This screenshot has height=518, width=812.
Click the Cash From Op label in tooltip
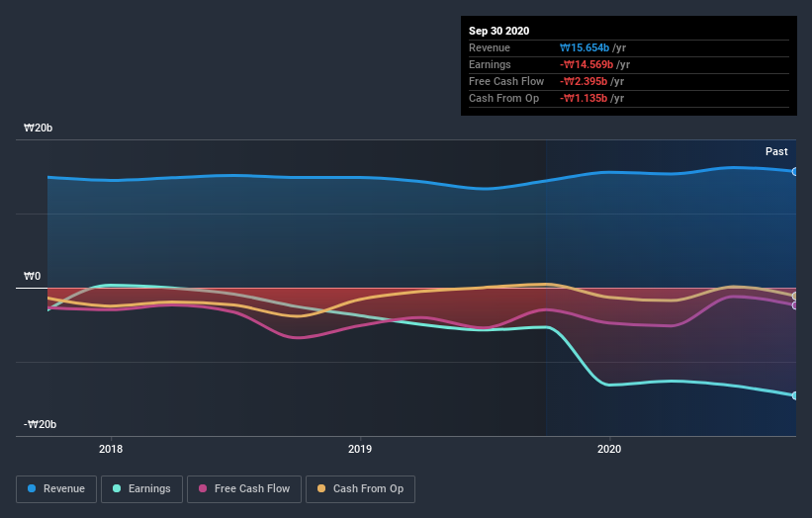point(503,98)
